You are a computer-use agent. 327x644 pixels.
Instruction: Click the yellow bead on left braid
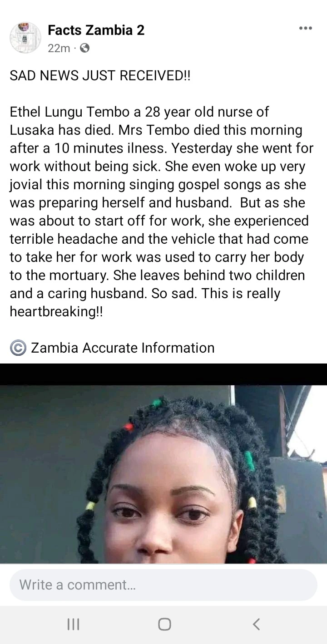click(91, 506)
